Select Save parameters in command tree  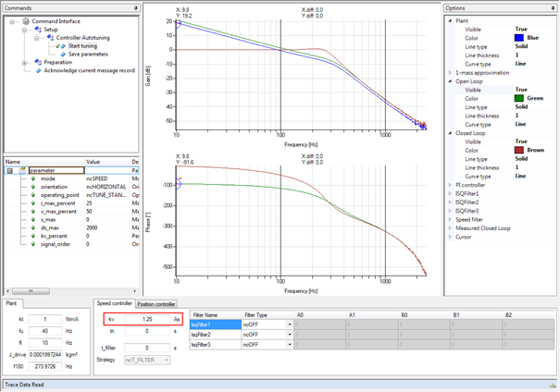coord(88,55)
